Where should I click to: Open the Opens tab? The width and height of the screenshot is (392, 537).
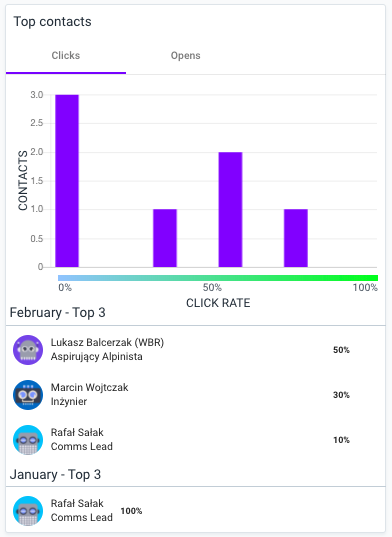click(x=186, y=56)
